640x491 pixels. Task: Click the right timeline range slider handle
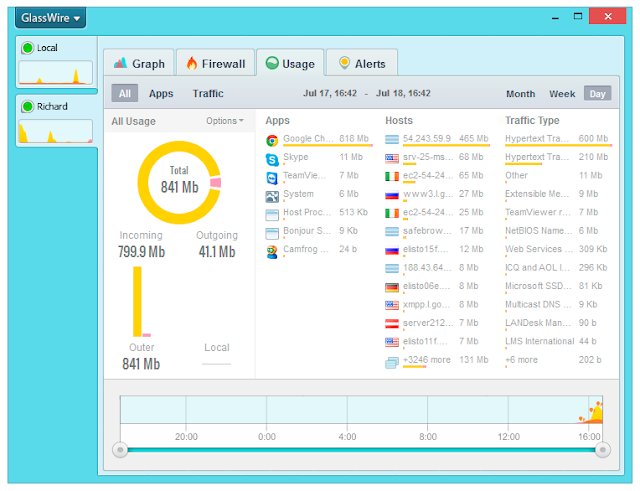[x=602, y=450]
